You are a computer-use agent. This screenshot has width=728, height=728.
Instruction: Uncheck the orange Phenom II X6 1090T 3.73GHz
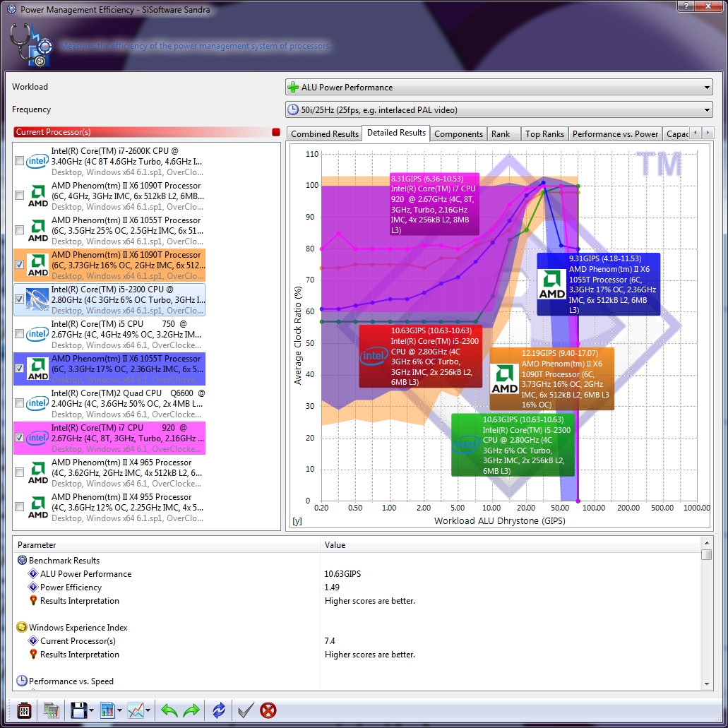(20, 265)
